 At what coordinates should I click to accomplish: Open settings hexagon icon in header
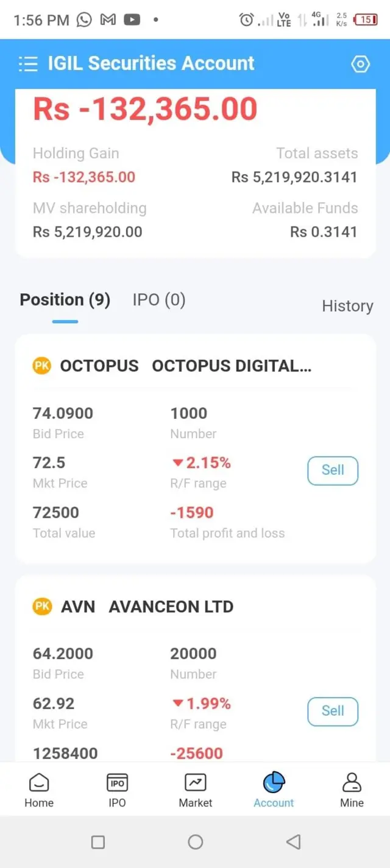(361, 64)
